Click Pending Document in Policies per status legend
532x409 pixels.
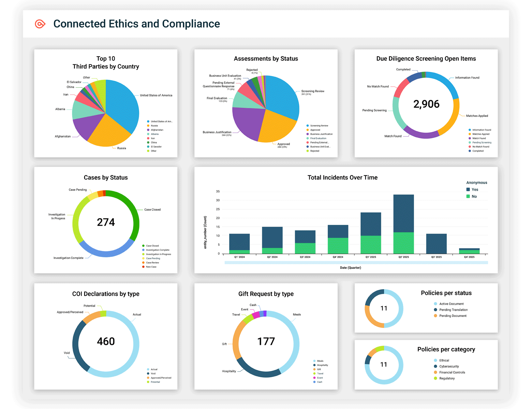coord(453,316)
